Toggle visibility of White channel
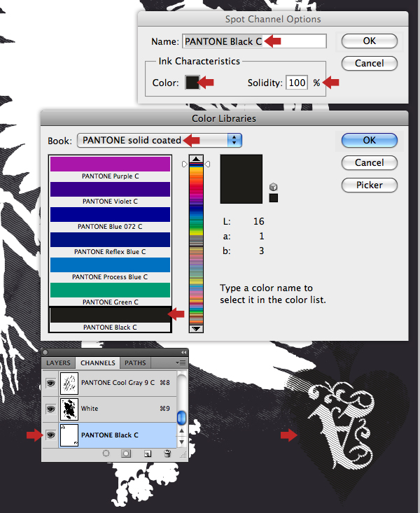 pyautogui.click(x=50, y=409)
